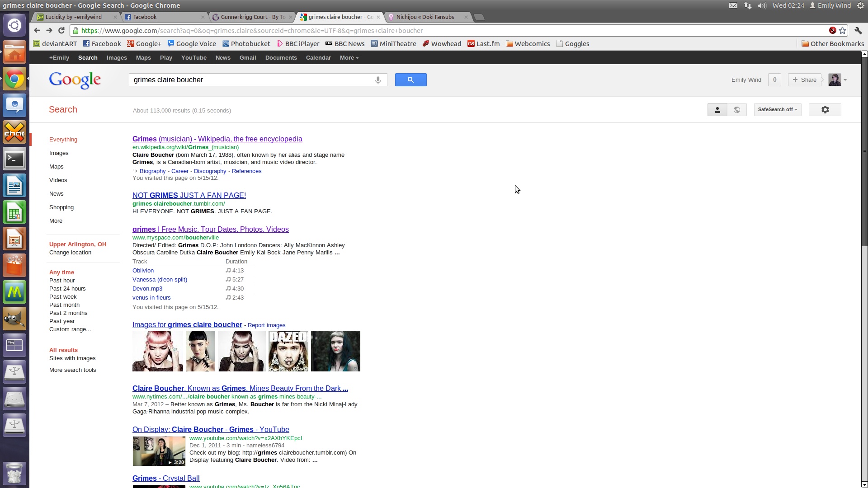Open Calendar in the Google top bar
Image resolution: width=868 pixels, height=488 pixels.
(318, 58)
